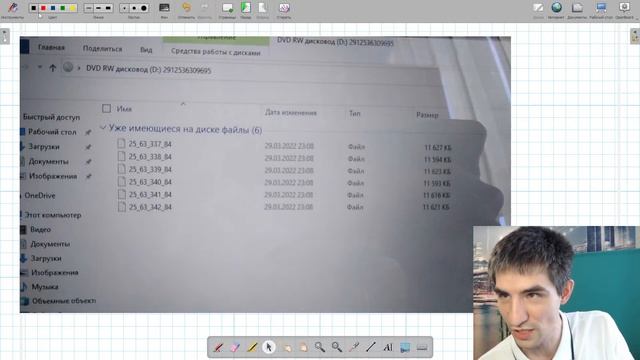Select the Zoom out magnifier
This screenshot has width=640, height=360.
pos(337,347)
